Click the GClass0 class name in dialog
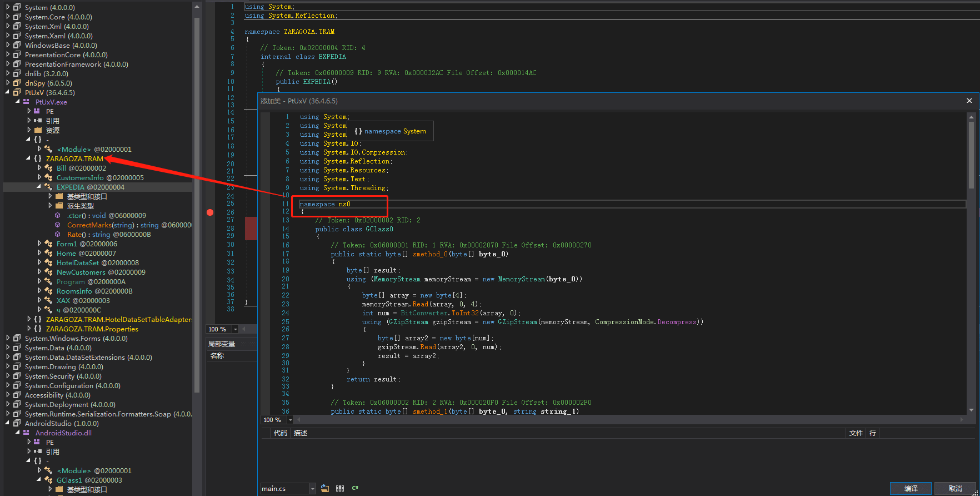980x496 pixels. pyautogui.click(x=379, y=229)
